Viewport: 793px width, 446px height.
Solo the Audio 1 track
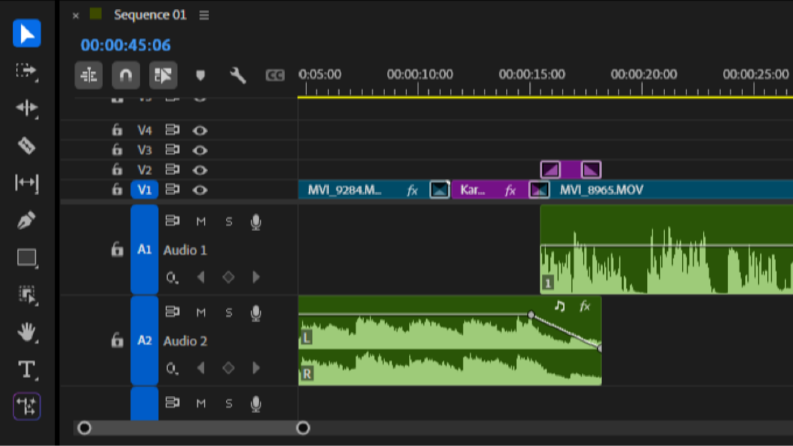click(229, 221)
